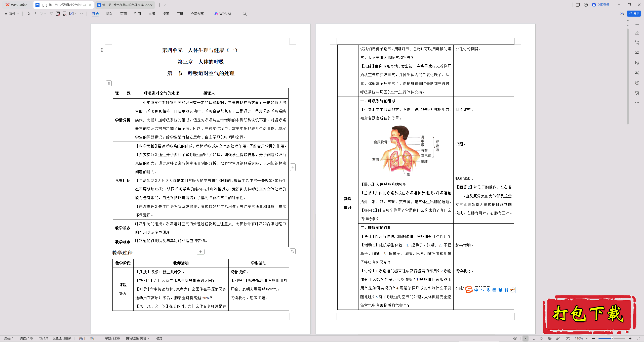This screenshot has width=644, height=342.
Task: Open the 页面 ribbon tab
Action: click(123, 14)
